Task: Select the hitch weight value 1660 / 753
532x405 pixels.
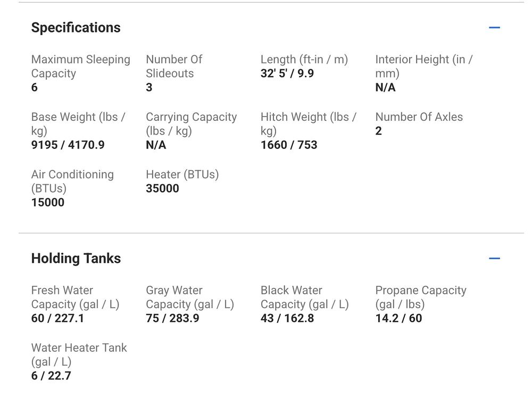Action: pos(289,145)
